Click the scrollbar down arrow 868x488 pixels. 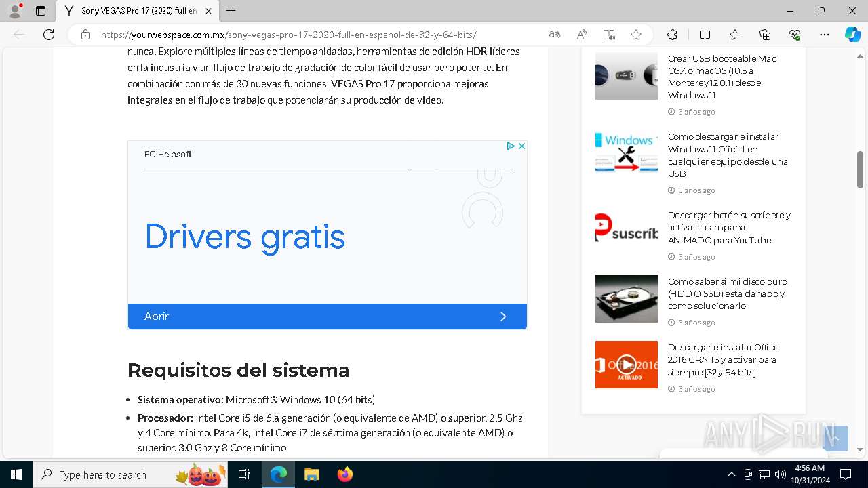[860, 449]
